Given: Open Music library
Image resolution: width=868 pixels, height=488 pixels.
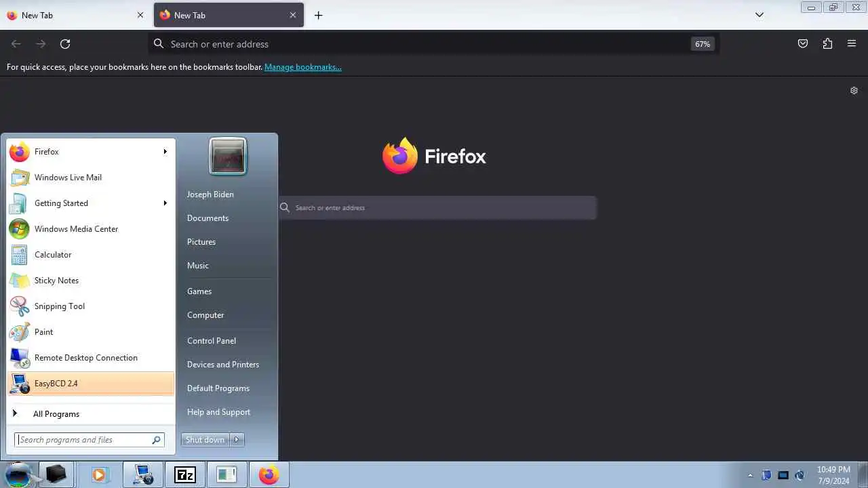Looking at the screenshot, I should (x=198, y=266).
